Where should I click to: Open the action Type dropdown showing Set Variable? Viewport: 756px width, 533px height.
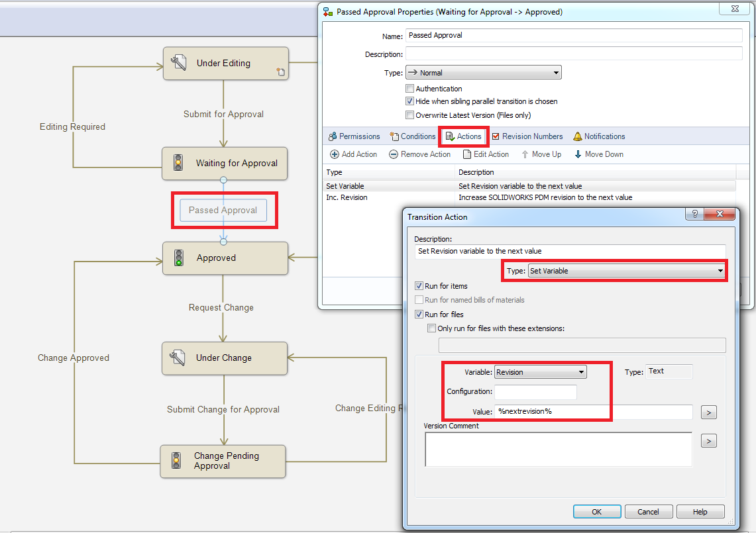[x=720, y=271]
